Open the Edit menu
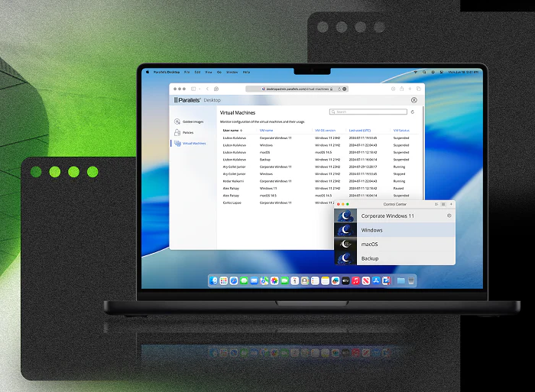This screenshot has height=392, width=535. (197, 72)
